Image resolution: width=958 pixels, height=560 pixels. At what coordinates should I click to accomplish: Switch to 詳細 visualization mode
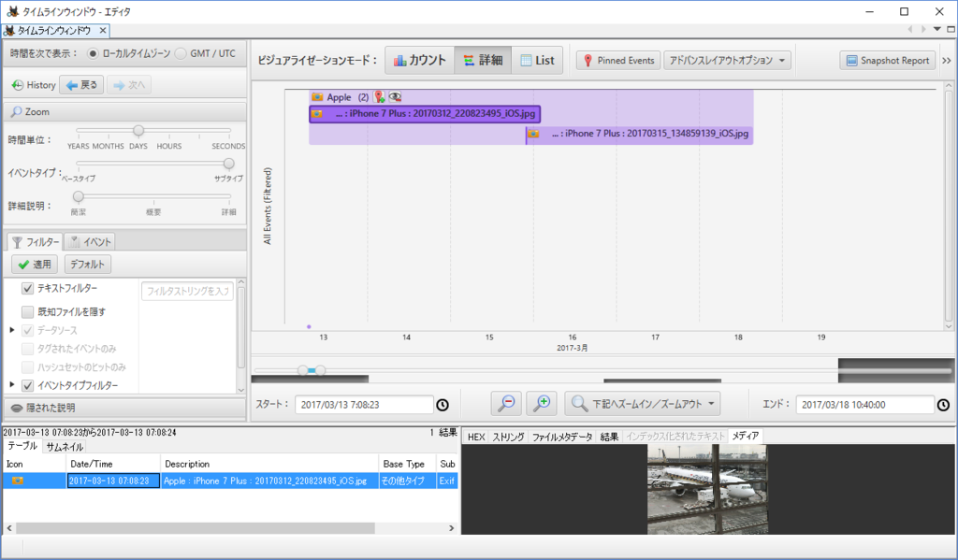pyautogui.click(x=483, y=61)
